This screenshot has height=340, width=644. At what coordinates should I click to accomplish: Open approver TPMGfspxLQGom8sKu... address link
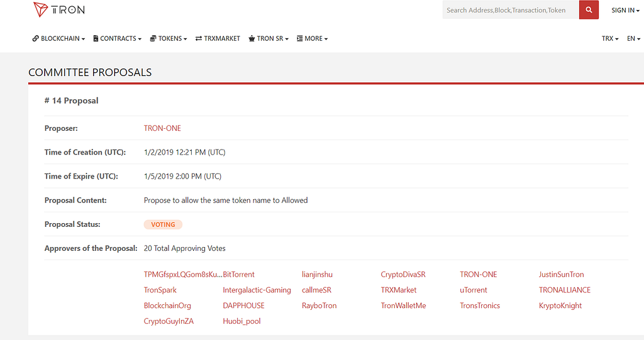click(183, 274)
